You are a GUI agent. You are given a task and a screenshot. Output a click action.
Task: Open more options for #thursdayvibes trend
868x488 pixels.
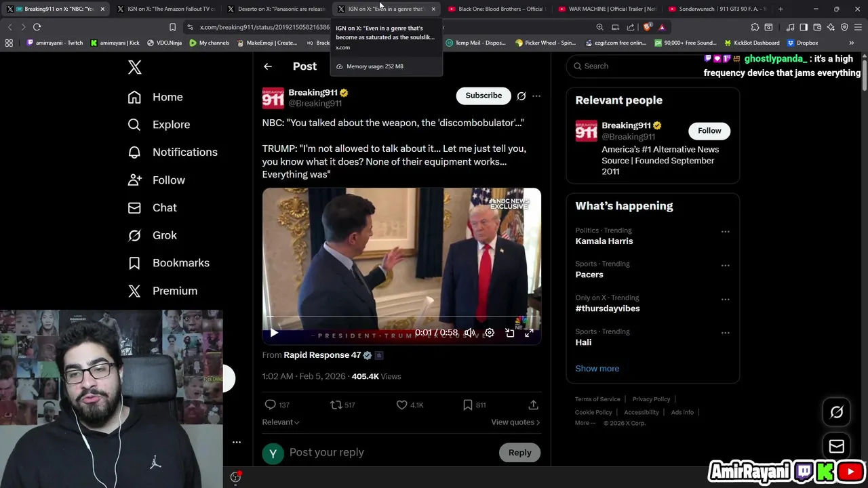tap(725, 300)
